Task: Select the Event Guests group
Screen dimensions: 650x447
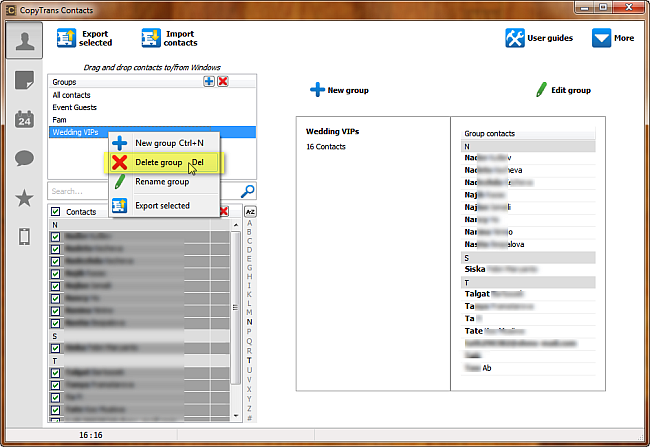Action: click(152, 107)
